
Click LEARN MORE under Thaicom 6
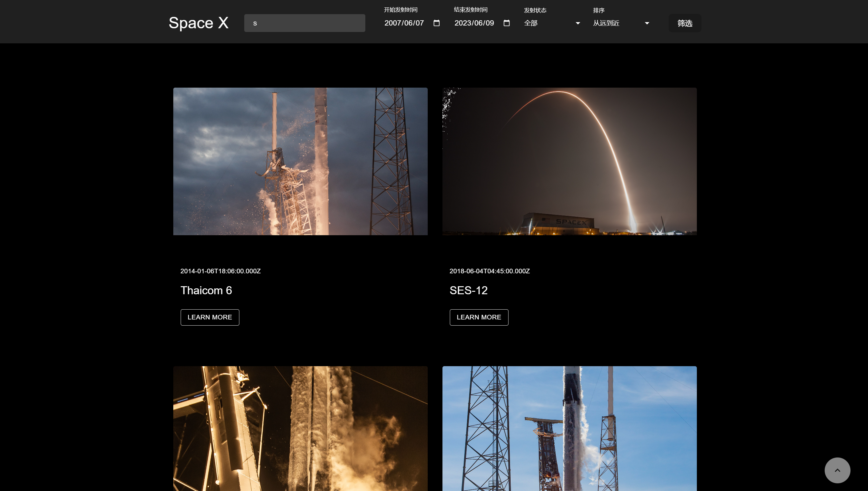point(210,317)
